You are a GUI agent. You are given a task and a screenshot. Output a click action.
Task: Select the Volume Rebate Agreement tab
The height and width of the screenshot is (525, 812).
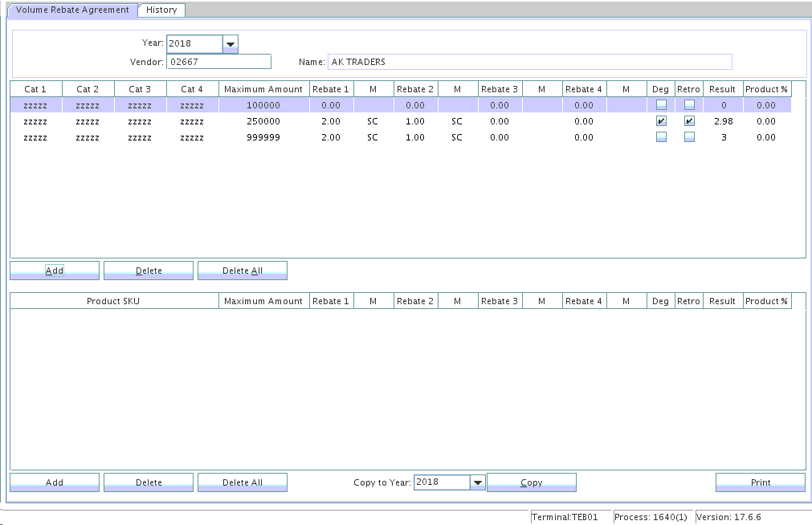pos(72,10)
